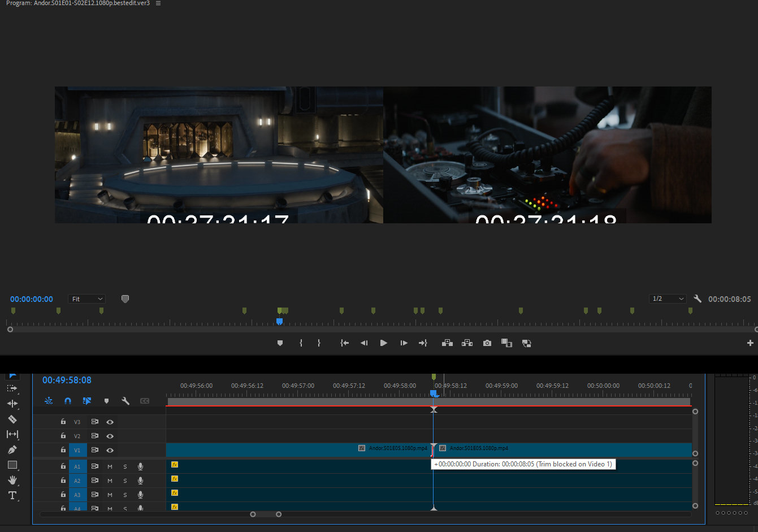Image resolution: width=758 pixels, height=532 pixels.
Task: Select the Track Select Forward tool
Action: tap(12, 388)
